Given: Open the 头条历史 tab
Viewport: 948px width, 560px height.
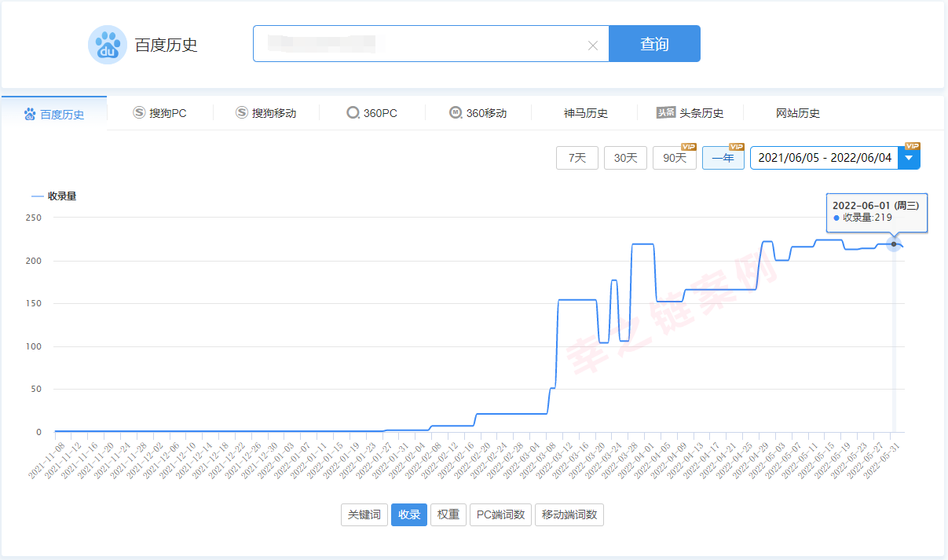Looking at the screenshot, I should click(690, 113).
